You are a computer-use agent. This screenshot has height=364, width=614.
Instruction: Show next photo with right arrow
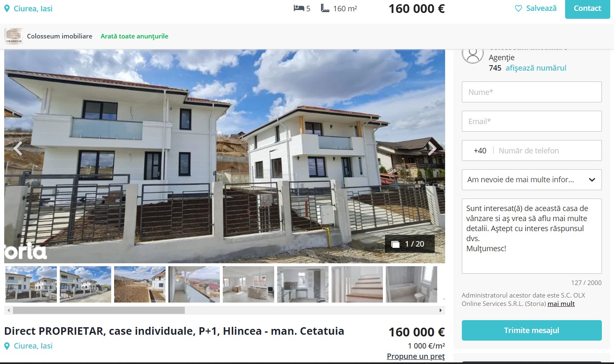tap(432, 148)
